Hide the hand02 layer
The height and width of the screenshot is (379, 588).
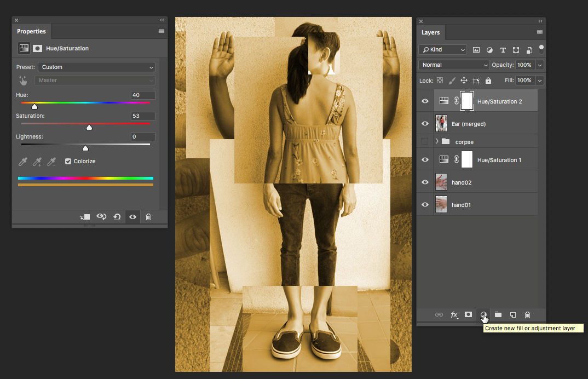[x=425, y=182]
